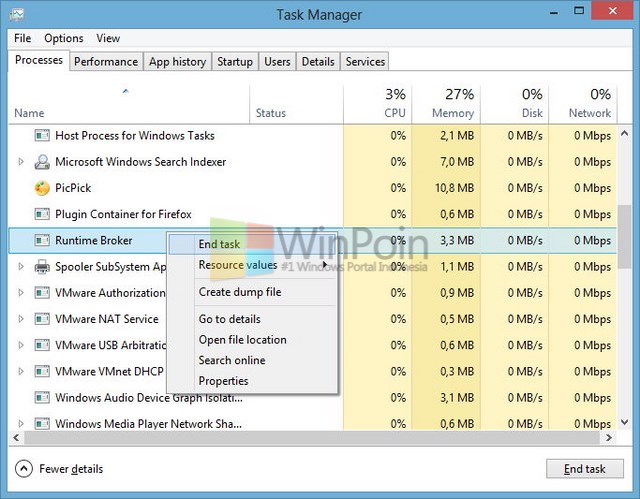Click the End task button at bottom

point(584,469)
